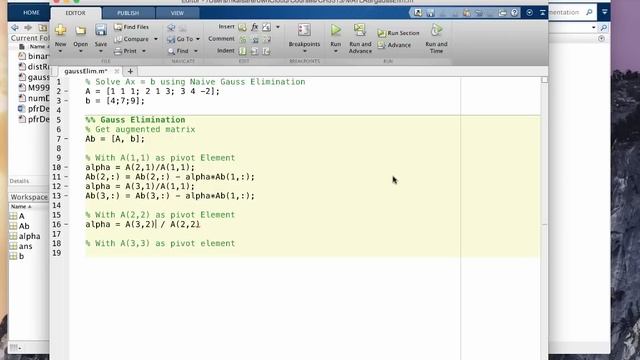Screen dimensions: 640x360
Task: Click the Uncomment lines icon
Action: 255,40
